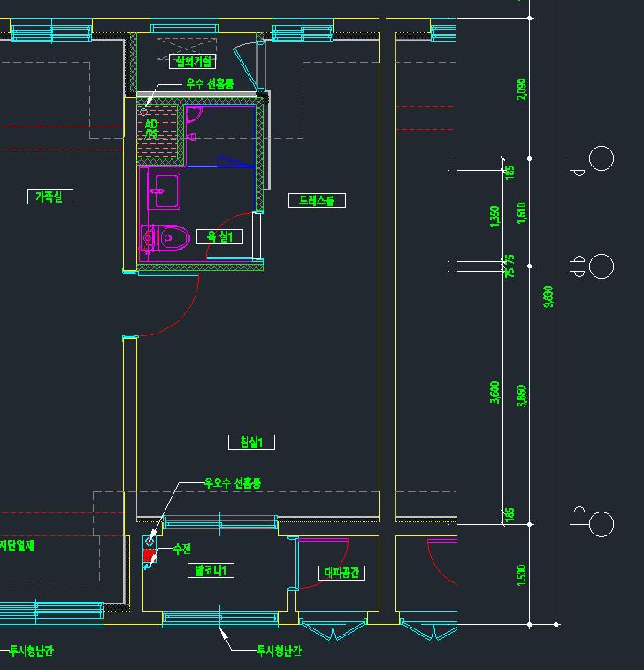This screenshot has height=670, width=644.
Task: Click the top grid bubble circle on the right
Action: [602, 159]
